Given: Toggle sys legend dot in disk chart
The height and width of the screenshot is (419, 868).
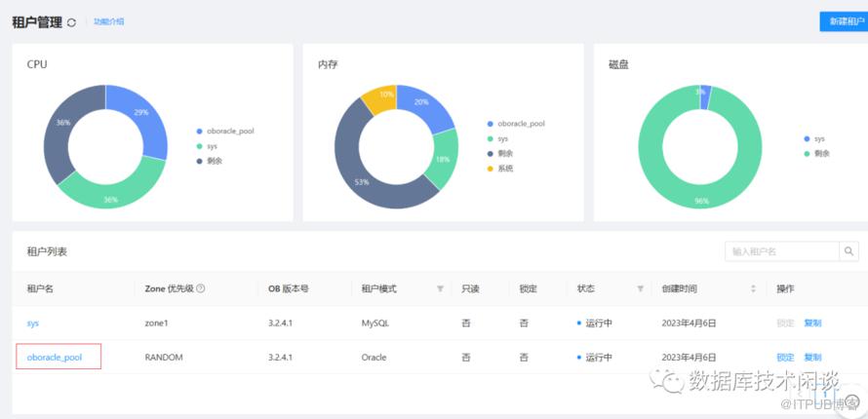Looking at the screenshot, I should point(807,138).
